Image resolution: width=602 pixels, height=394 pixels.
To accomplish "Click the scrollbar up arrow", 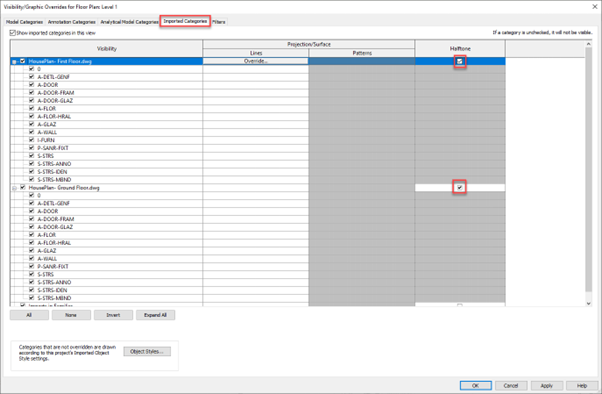I will [x=589, y=44].
